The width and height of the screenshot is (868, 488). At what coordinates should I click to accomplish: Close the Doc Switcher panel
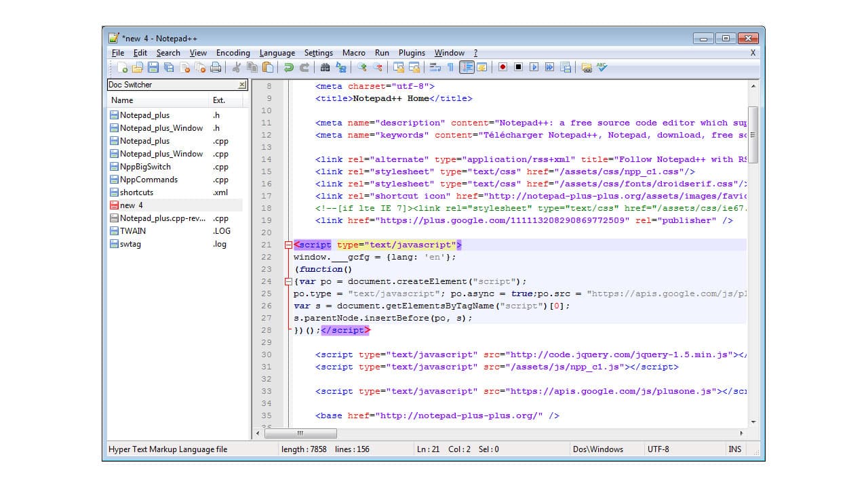click(x=241, y=84)
